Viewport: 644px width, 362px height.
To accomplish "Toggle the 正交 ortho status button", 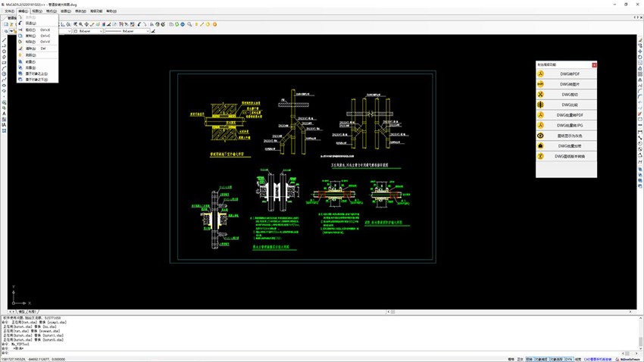I will [520, 360].
